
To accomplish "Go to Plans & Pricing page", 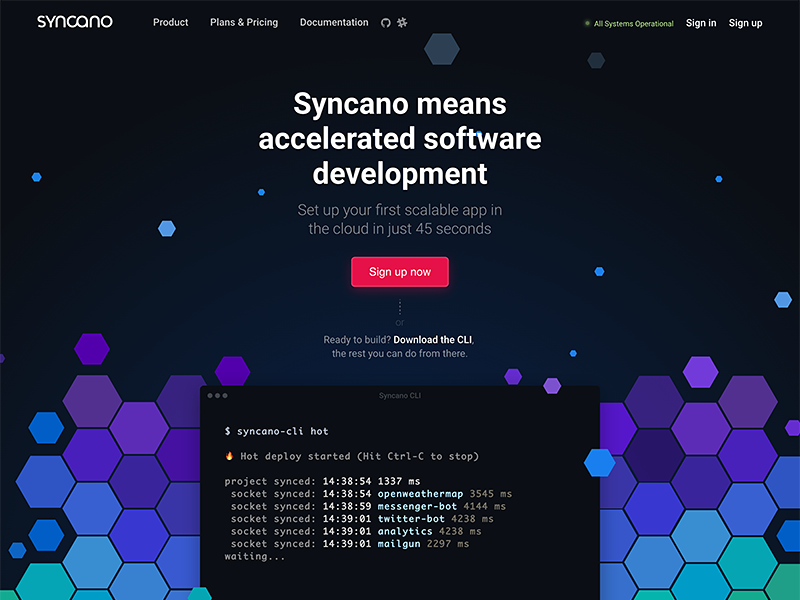I will click(x=244, y=22).
